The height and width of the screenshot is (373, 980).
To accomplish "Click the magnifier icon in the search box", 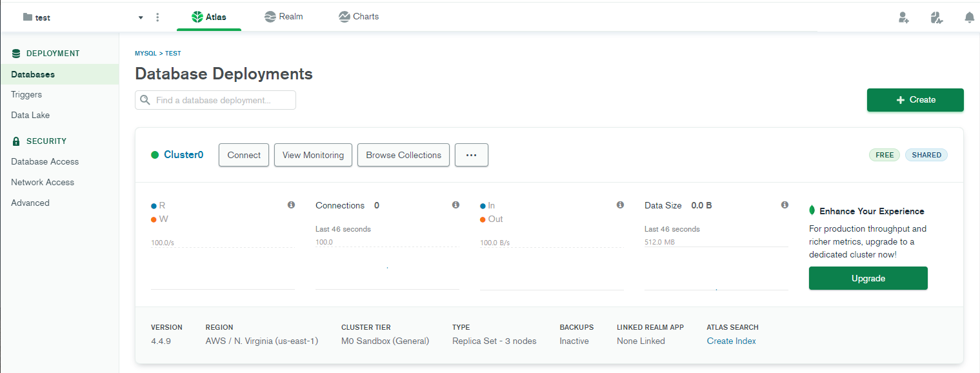I will click(145, 100).
